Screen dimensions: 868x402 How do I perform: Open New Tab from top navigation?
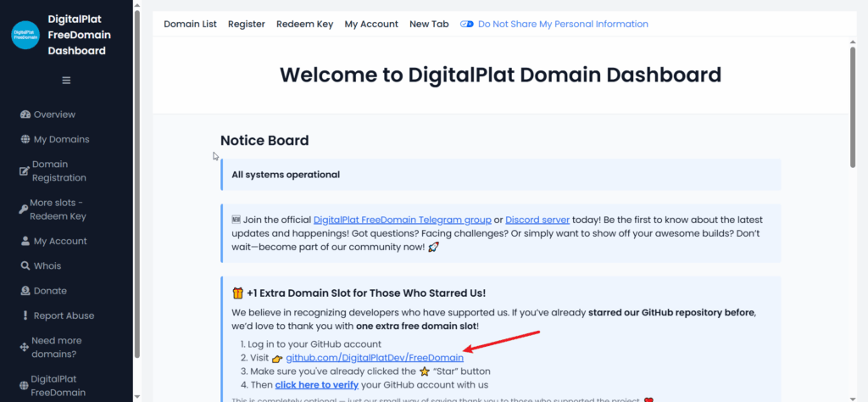pyautogui.click(x=429, y=25)
